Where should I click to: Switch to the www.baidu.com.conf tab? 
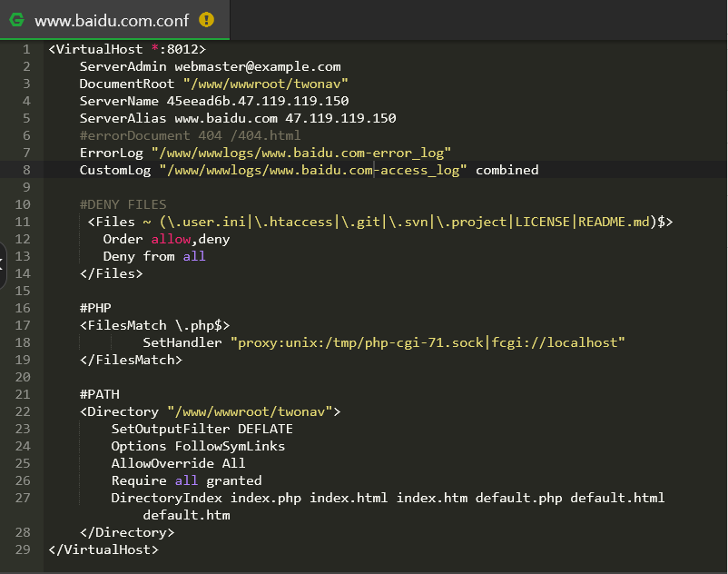pyautogui.click(x=111, y=19)
